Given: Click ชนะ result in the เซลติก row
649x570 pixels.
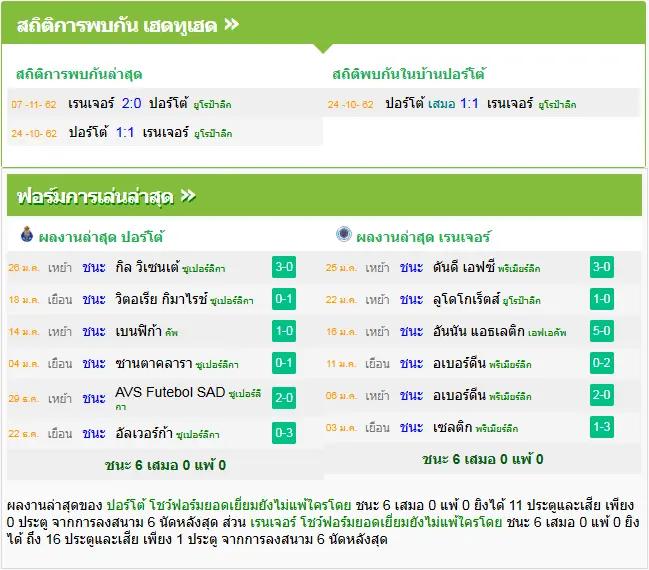Looking at the screenshot, I should point(411,428).
